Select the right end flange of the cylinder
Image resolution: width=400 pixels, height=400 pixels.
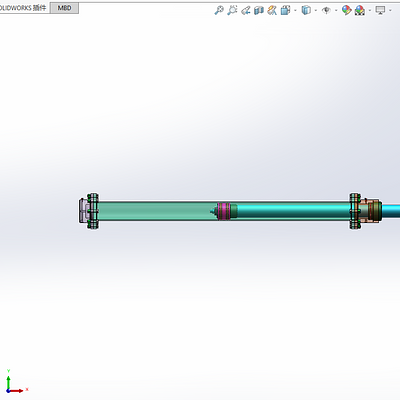[x=355, y=211]
